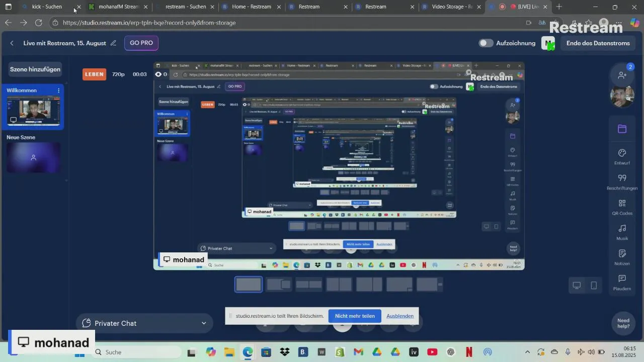Screen dimensions: 644x362
Task: Click the guest webcam avatar thumbnail
Action: [622, 97]
